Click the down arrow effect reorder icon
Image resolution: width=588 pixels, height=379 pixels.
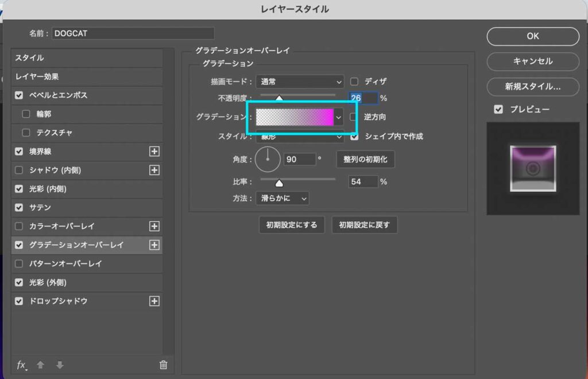59,365
